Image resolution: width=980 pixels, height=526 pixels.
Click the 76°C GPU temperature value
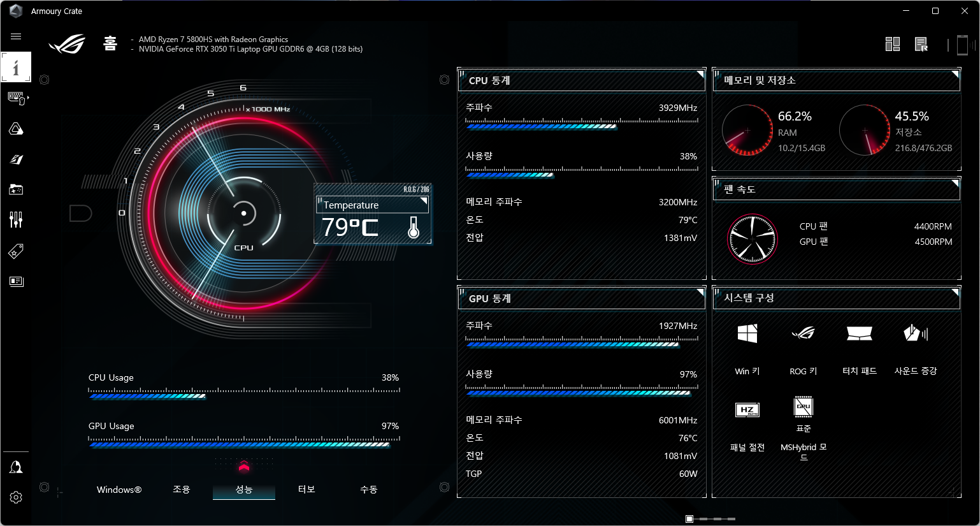click(688, 438)
